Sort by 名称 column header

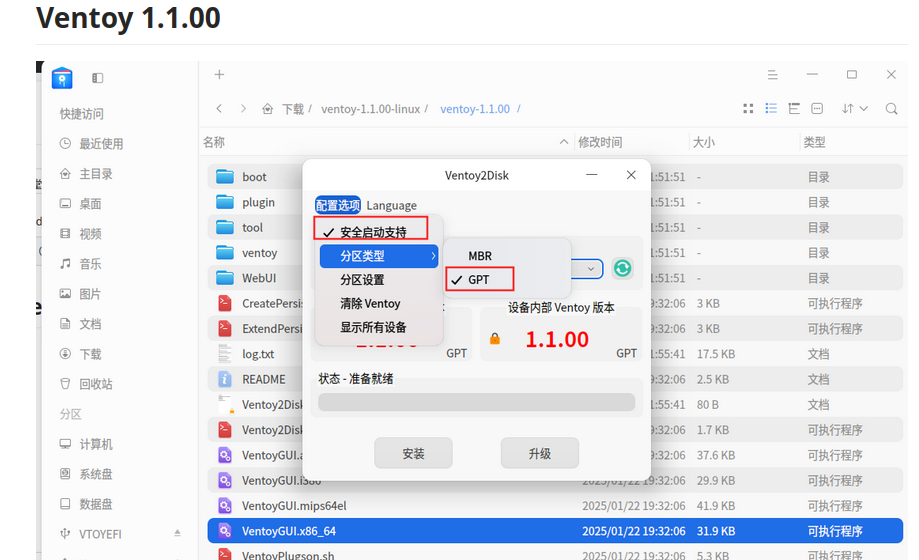[214, 142]
